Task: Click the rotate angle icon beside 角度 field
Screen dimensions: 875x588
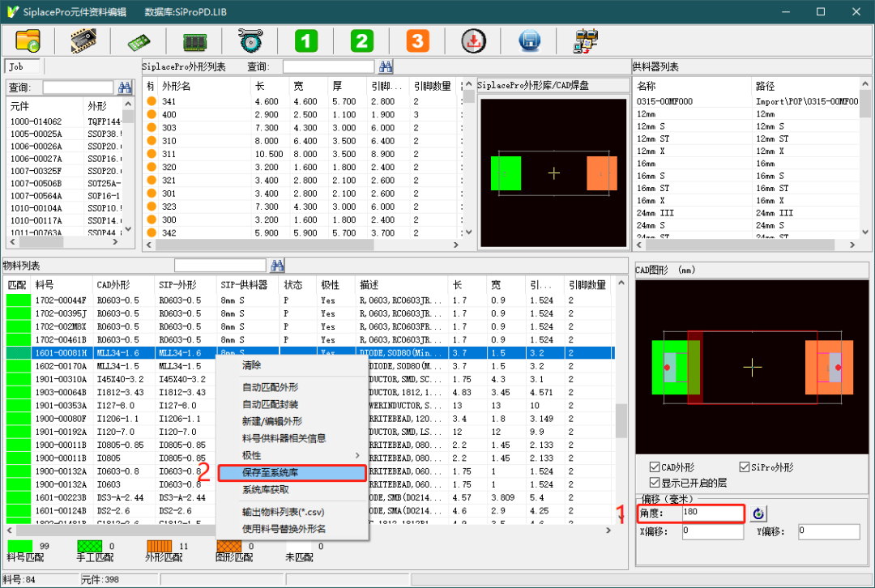Action: tap(758, 513)
